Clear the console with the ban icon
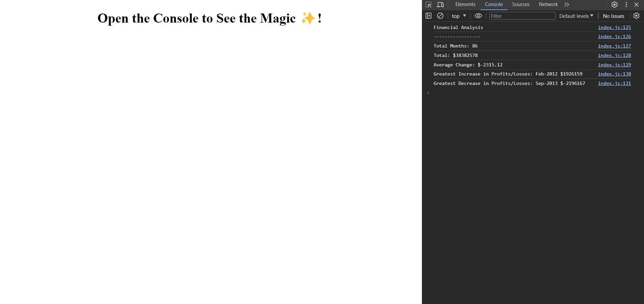644x304 pixels. pyautogui.click(x=440, y=16)
